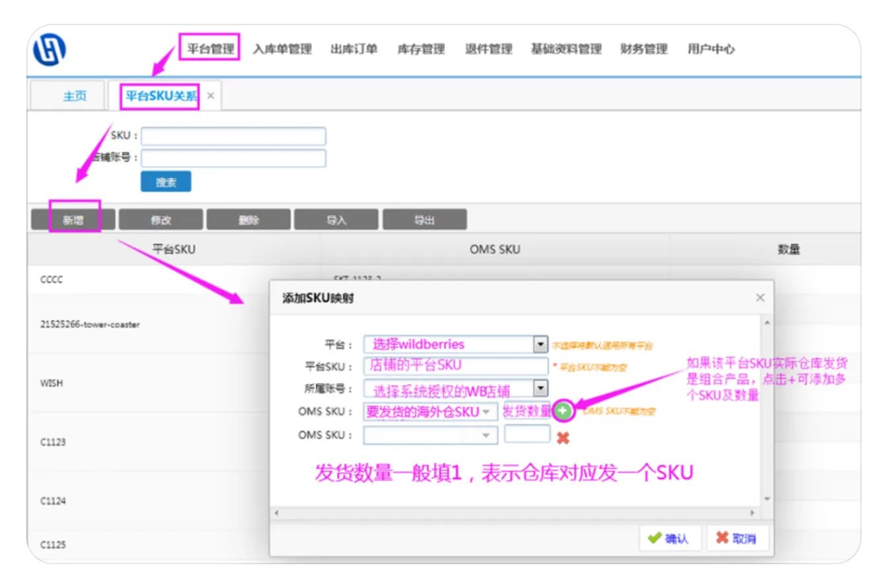Click the 搜索 button
Screen dimensions: 888x588
[x=166, y=182]
